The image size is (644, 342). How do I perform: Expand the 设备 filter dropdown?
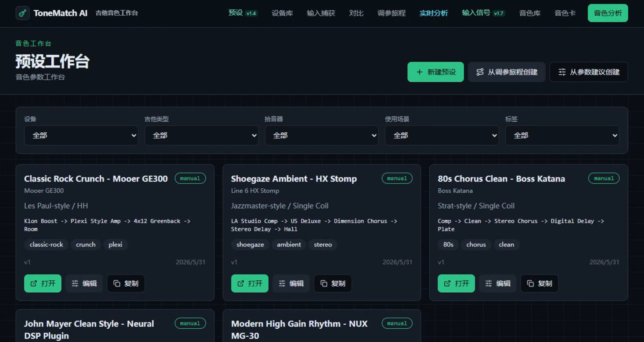click(x=81, y=136)
